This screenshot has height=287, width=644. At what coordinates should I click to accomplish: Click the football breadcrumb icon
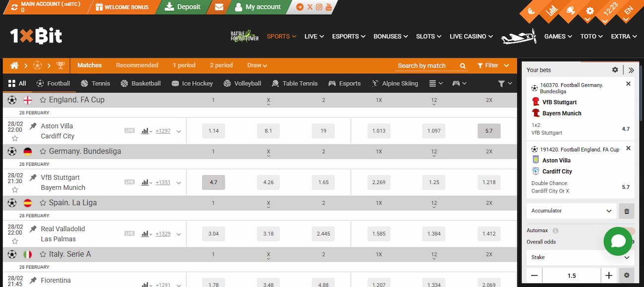point(38,65)
